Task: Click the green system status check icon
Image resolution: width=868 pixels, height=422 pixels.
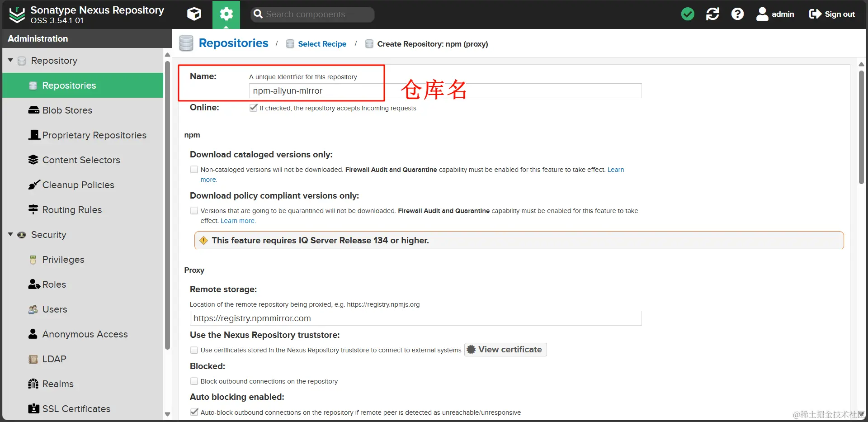Action: (688, 14)
